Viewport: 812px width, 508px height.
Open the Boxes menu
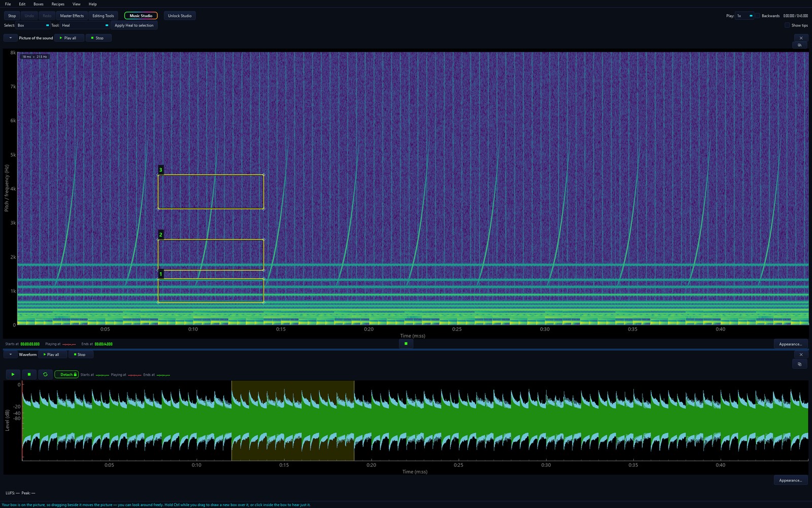coord(39,4)
